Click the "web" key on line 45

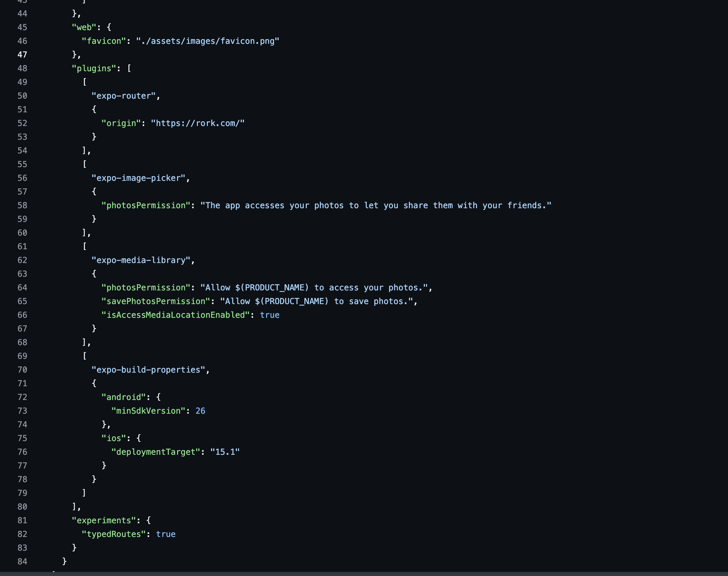pos(84,27)
